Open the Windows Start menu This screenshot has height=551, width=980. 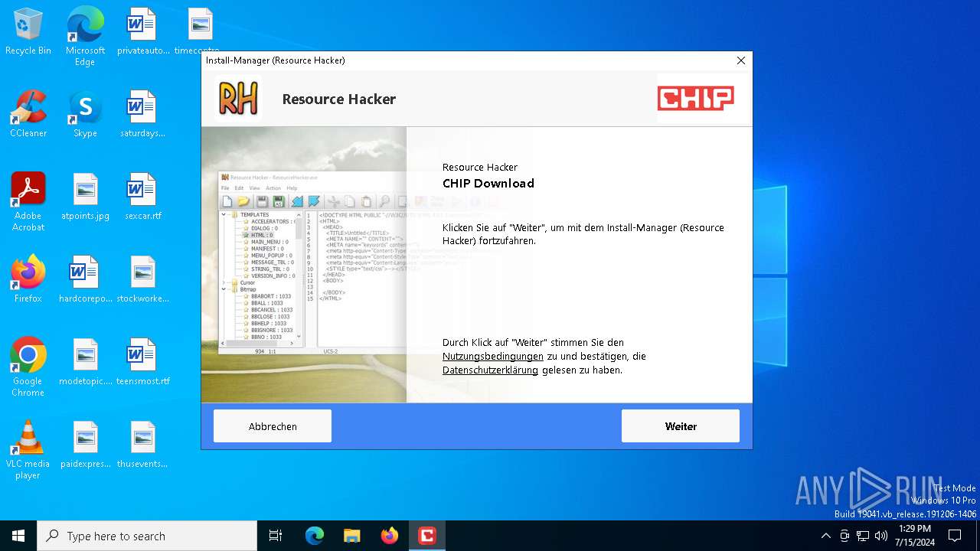tap(18, 536)
